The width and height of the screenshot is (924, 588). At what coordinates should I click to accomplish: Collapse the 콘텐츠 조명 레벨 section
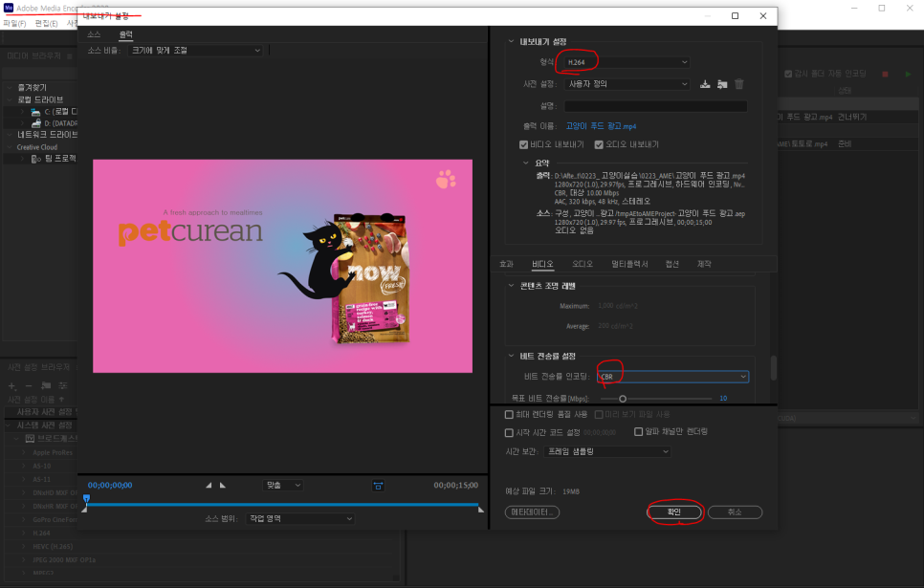pos(511,285)
